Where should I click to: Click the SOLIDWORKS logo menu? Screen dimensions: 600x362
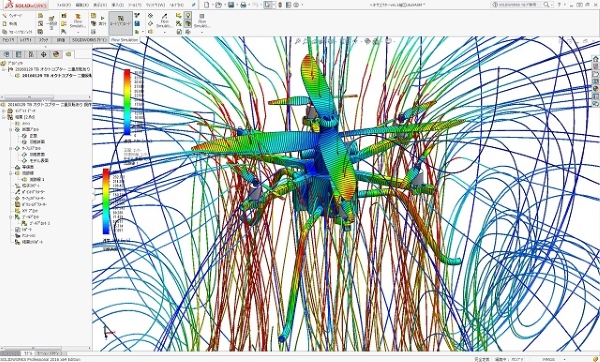coord(26,5)
